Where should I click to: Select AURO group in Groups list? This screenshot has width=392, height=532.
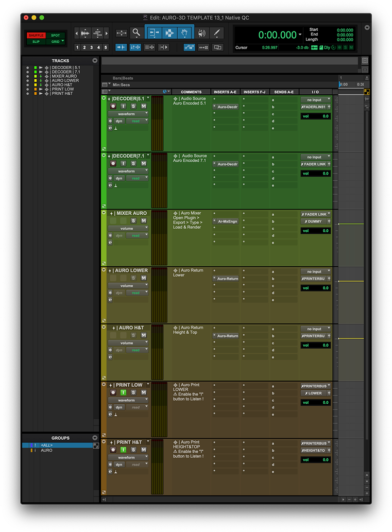[46, 450]
